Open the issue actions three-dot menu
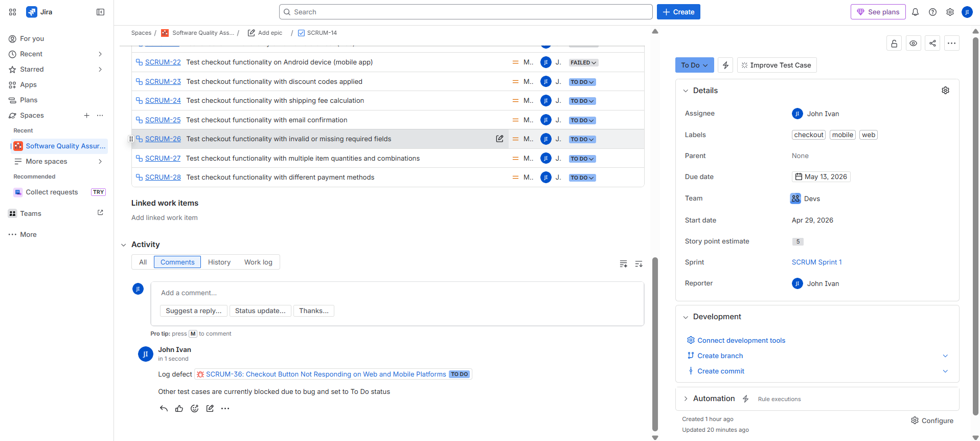 click(x=951, y=43)
